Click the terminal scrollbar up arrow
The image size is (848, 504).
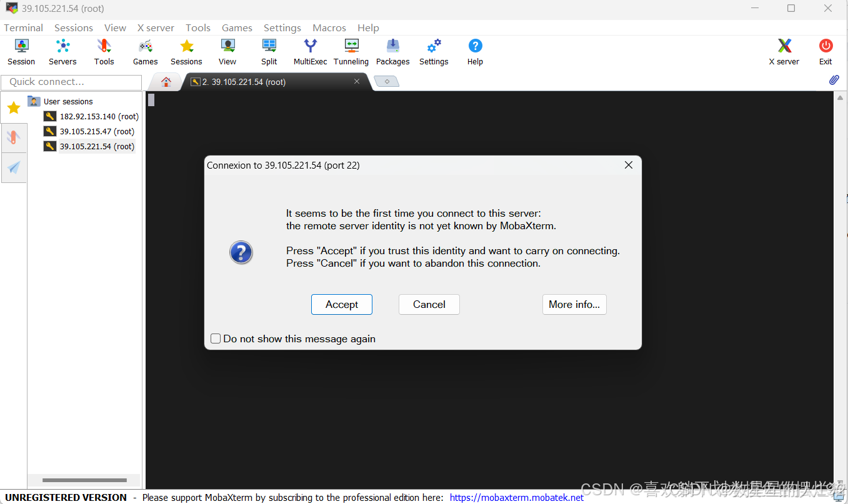coord(841,97)
